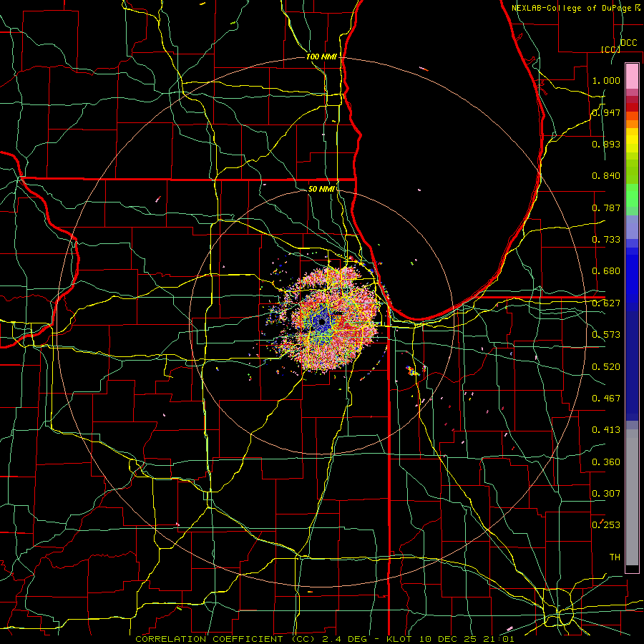Click the CORRELATION COEFFICIENT (CC) title text
Viewport: 644px width, 644px height.
225,639
